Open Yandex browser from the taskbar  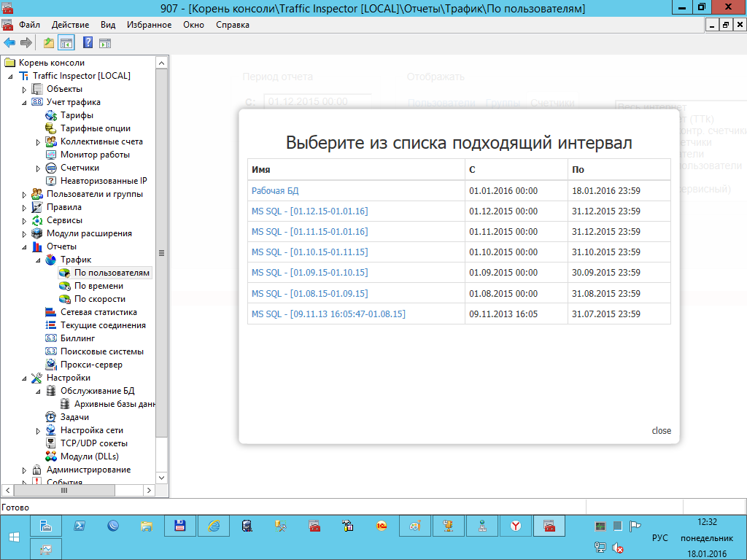516,526
